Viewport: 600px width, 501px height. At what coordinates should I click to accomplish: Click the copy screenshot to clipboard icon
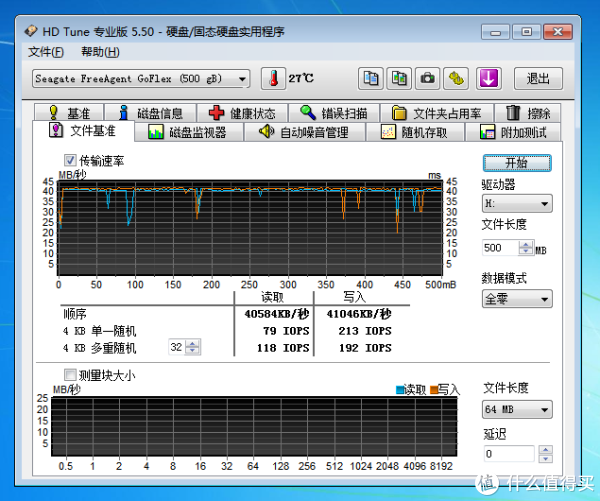pos(399,78)
